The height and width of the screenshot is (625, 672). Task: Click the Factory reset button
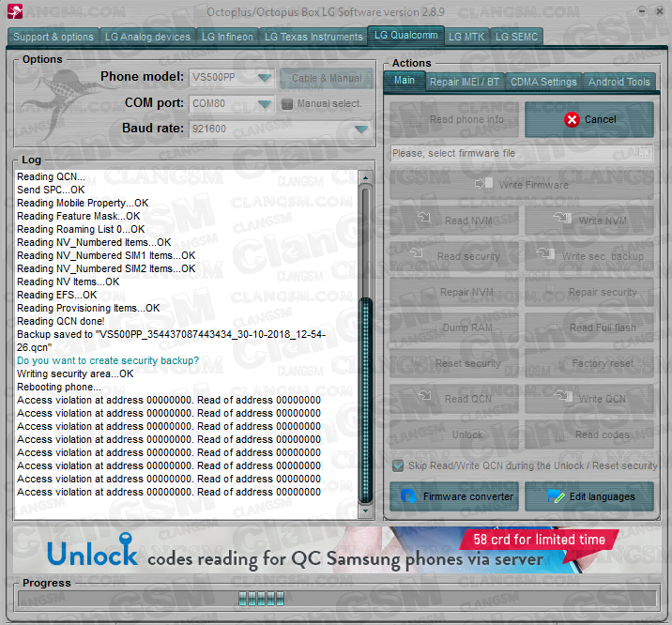pos(589,363)
